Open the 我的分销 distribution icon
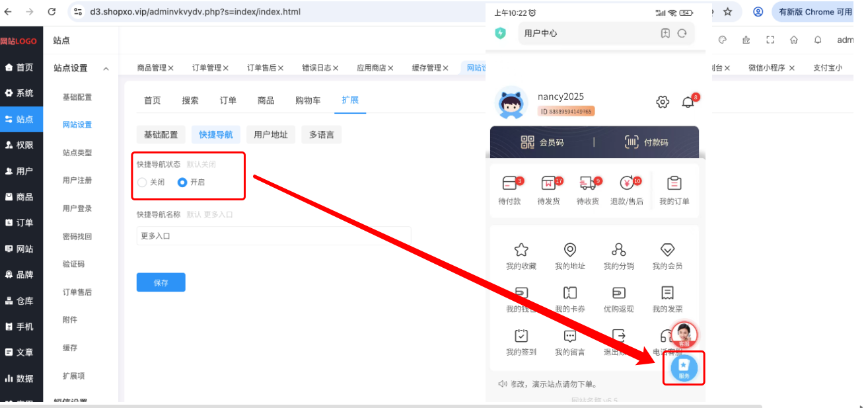This screenshot has width=868, height=408. point(619,249)
